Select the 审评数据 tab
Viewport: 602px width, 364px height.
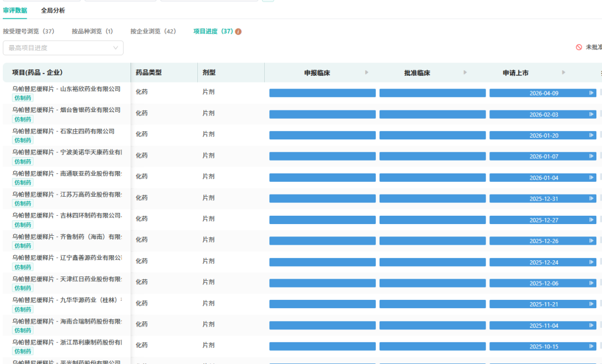point(15,11)
